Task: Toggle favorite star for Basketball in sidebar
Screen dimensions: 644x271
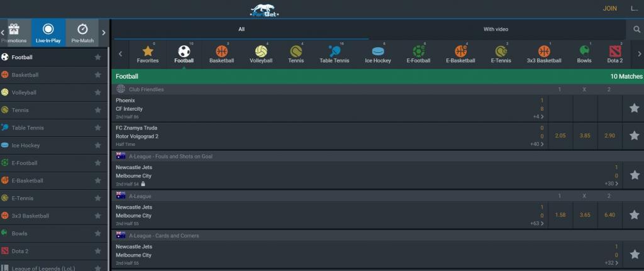Action: pyautogui.click(x=97, y=75)
